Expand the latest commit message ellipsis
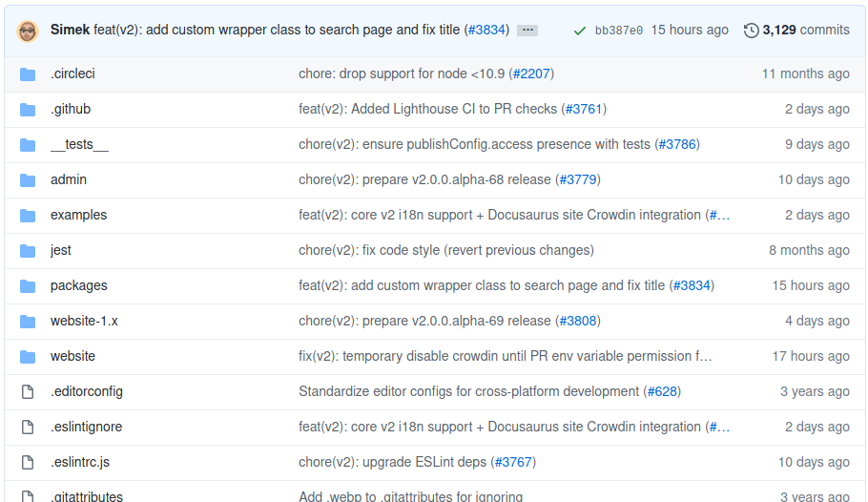Viewport: 868px width, 502px height. [x=527, y=31]
